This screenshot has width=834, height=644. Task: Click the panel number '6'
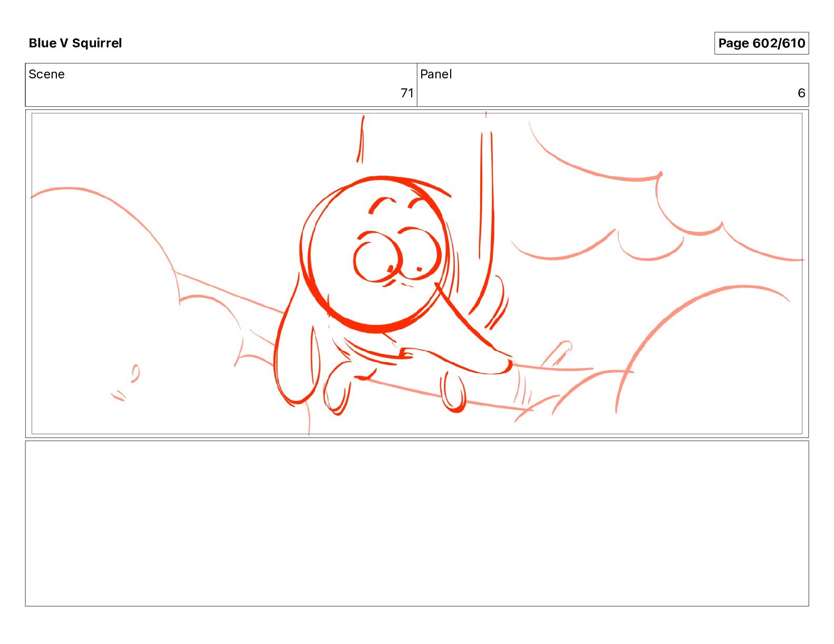801,93
